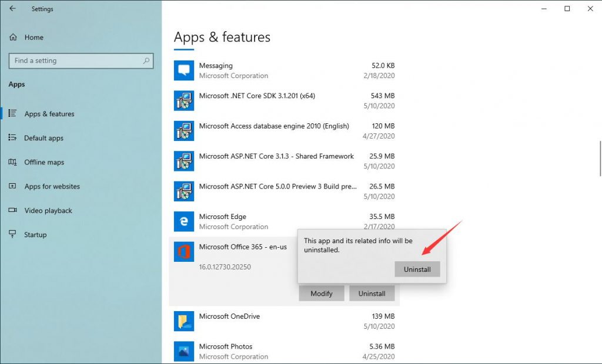Click the 120 MB size value

tap(383, 126)
